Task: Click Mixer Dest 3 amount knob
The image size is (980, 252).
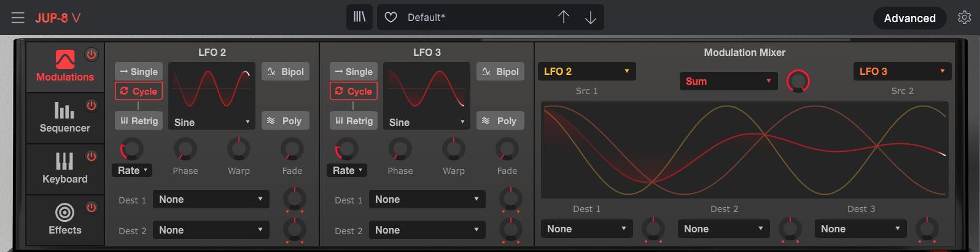Action: click(x=927, y=229)
